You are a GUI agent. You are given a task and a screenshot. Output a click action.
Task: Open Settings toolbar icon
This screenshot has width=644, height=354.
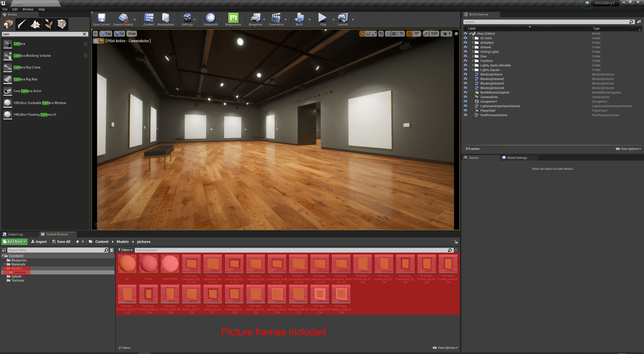click(x=187, y=20)
